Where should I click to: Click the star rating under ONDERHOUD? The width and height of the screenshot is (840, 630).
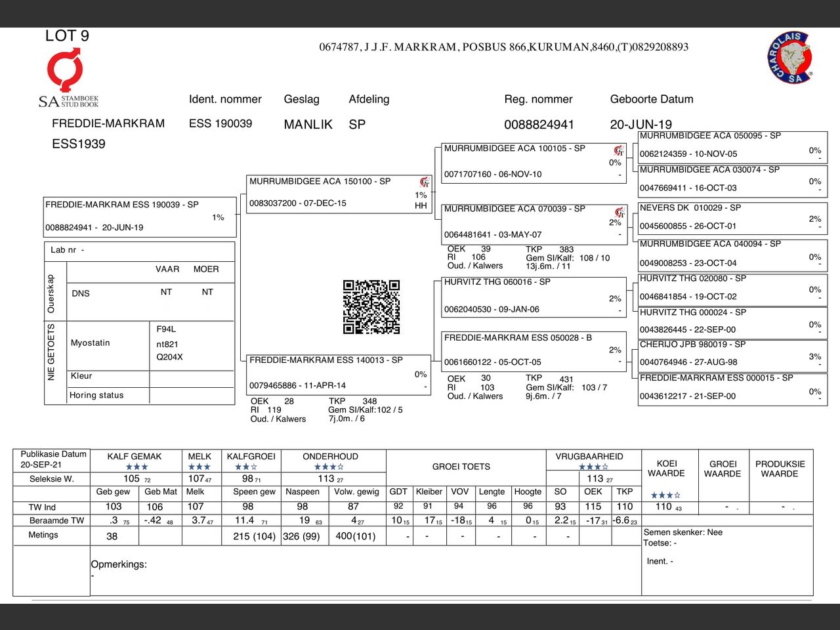coord(329,467)
